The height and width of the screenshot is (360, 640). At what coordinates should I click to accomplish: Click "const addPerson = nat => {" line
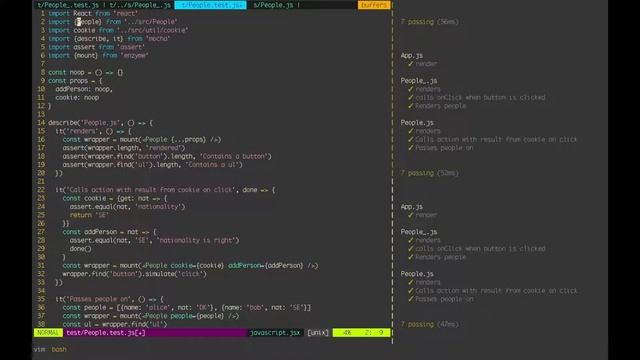click(109, 232)
